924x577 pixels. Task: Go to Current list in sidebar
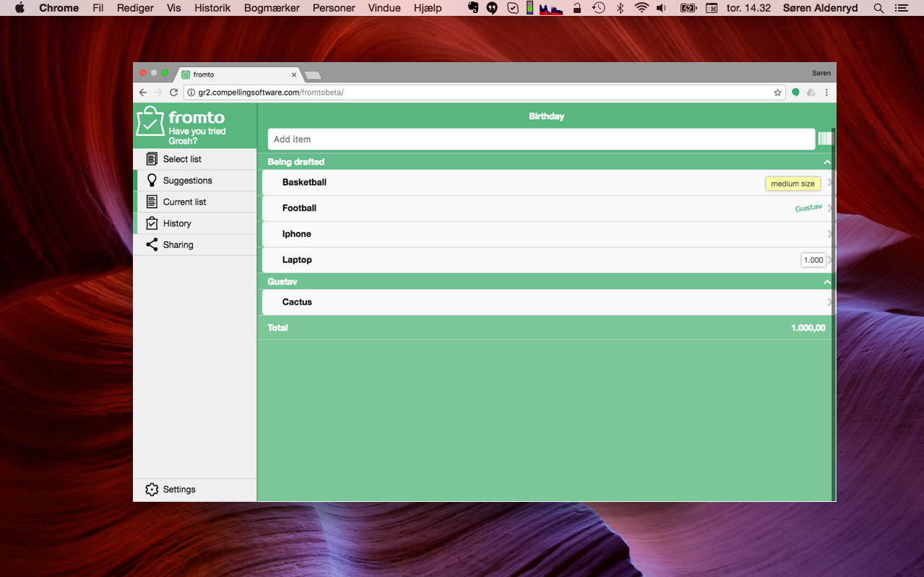(195, 202)
